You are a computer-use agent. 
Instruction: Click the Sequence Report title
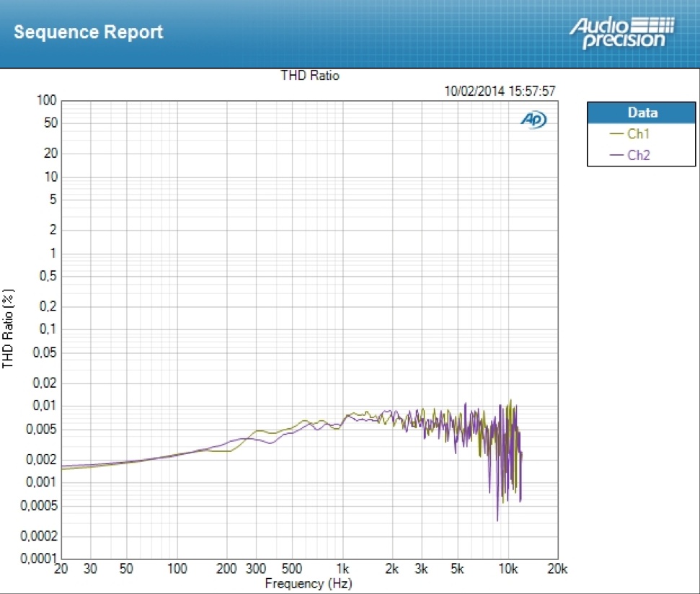(88, 32)
